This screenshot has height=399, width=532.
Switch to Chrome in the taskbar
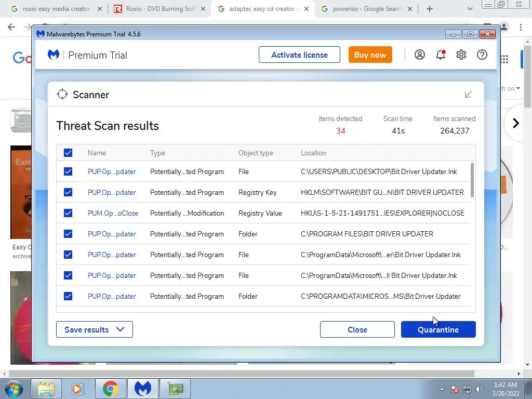coord(110,389)
